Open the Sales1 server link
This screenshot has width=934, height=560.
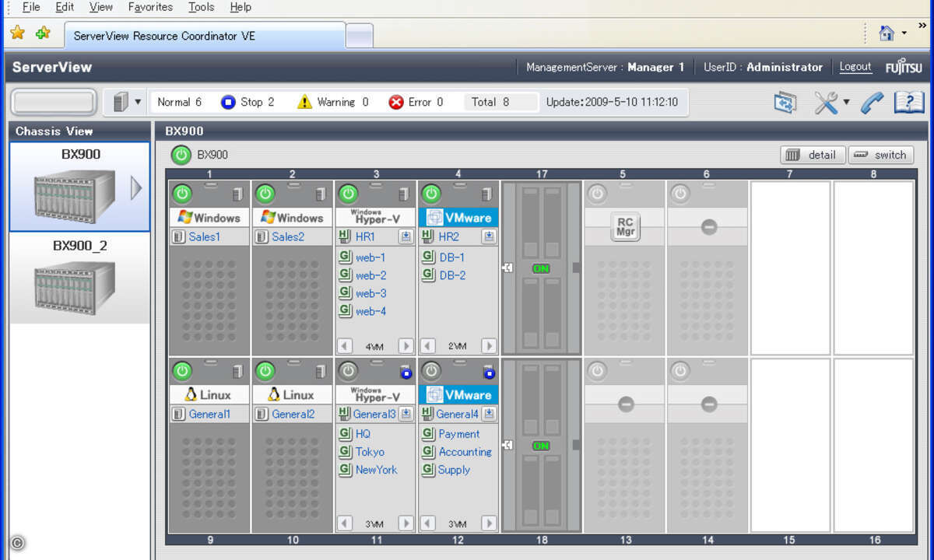pos(205,236)
